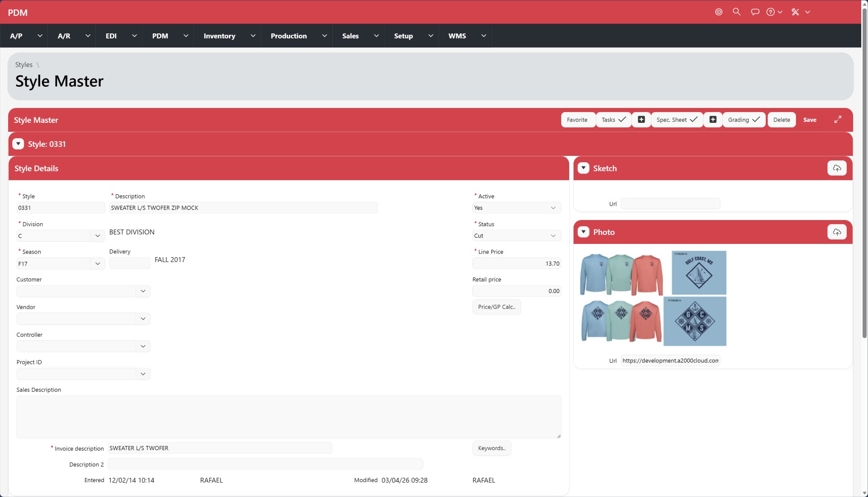Viewport: 868px width, 497px height.
Task: Open the help question mark icon
Action: click(770, 12)
